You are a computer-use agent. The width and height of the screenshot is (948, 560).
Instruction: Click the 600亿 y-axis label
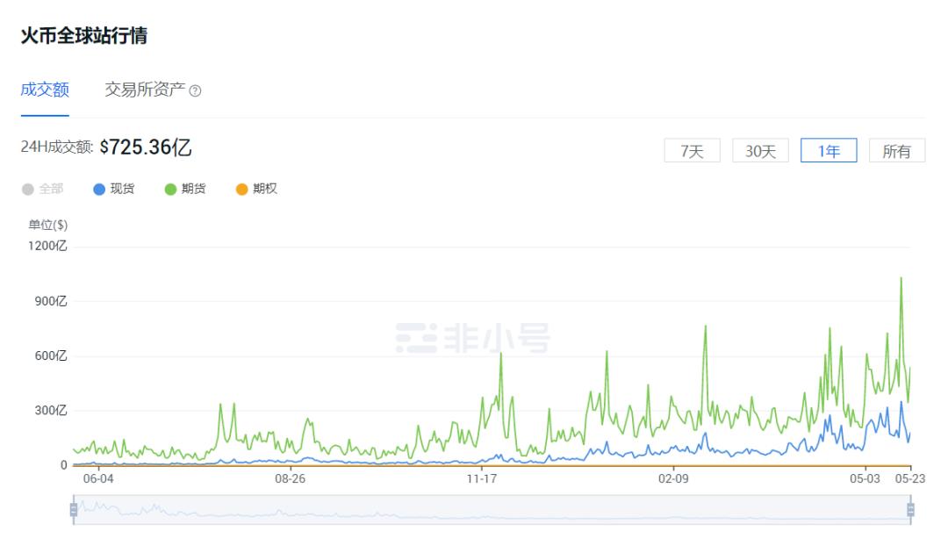(x=51, y=356)
